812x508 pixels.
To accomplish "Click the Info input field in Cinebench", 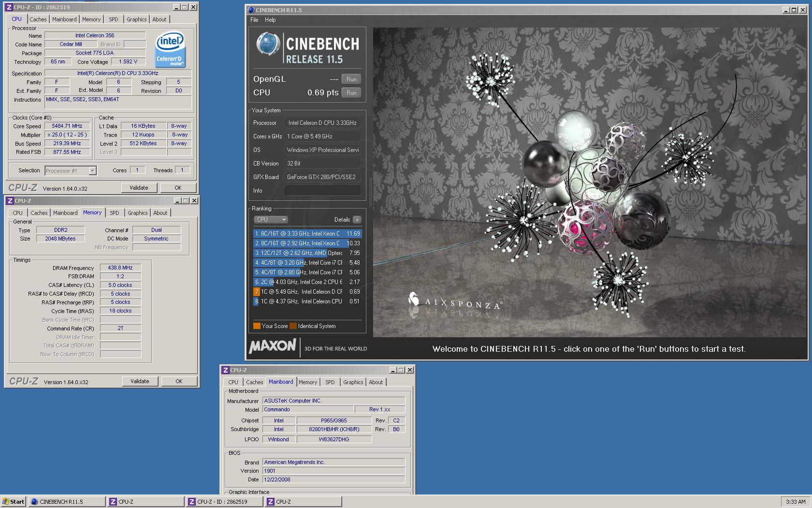I will pos(322,191).
